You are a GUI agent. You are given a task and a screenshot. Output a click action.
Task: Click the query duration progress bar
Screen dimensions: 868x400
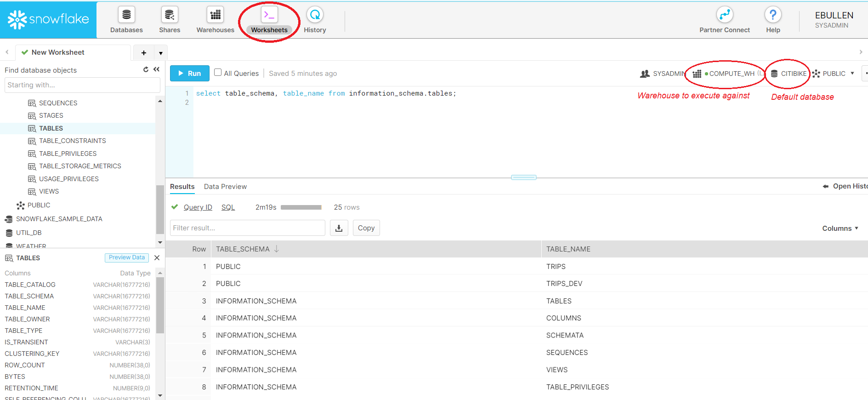point(301,207)
